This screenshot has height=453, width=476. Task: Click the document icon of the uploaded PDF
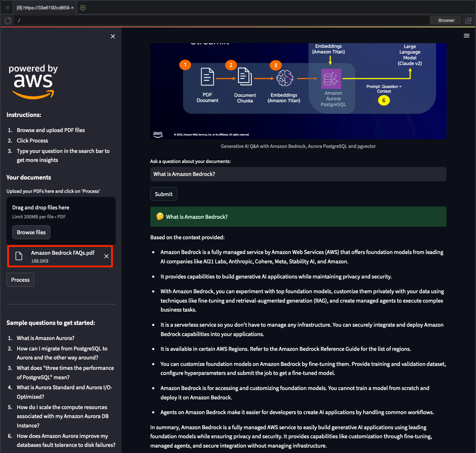point(19,256)
